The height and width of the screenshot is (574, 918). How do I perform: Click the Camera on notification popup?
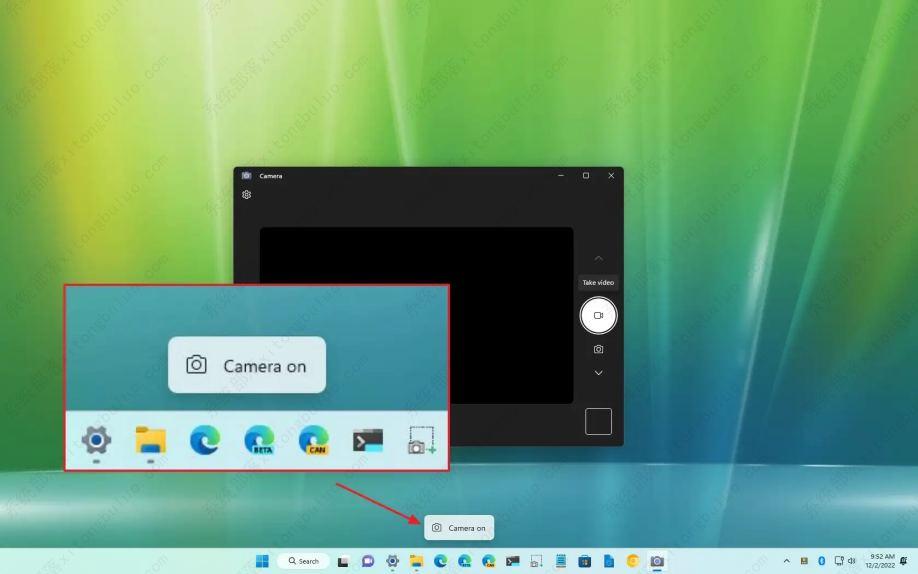(459, 528)
